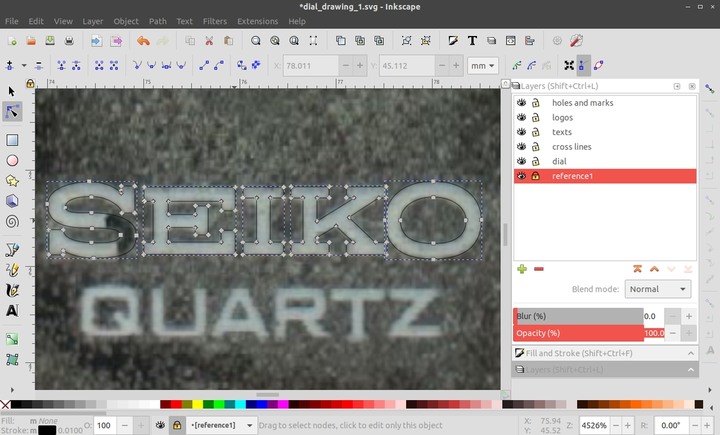Select the Calligraphy tool

point(12,290)
